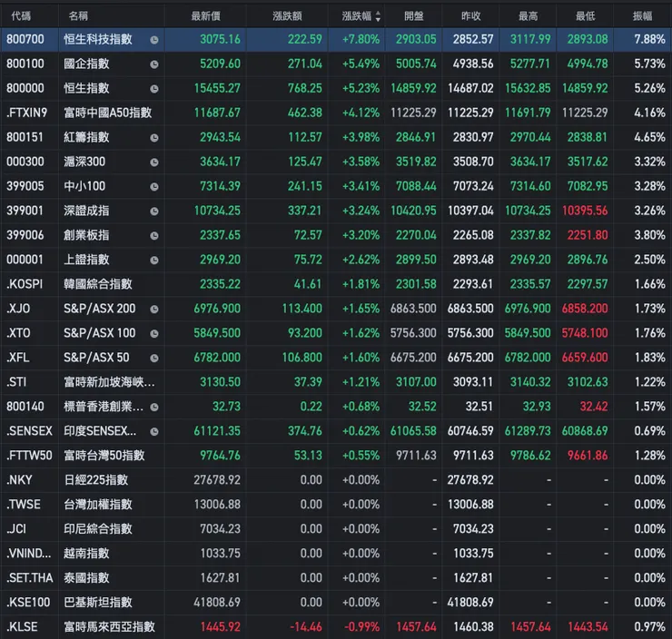Click clock icon beside 國企指數

point(154,64)
